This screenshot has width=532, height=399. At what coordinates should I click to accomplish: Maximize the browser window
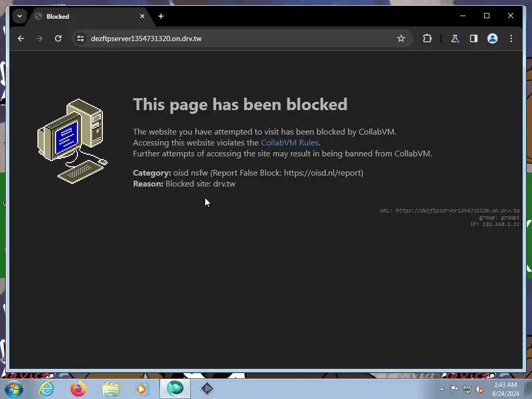(486, 16)
